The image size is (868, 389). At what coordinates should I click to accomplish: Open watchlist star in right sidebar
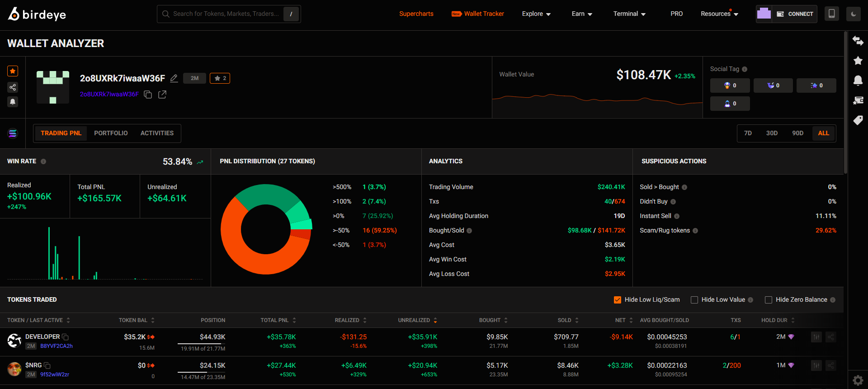coord(858,61)
